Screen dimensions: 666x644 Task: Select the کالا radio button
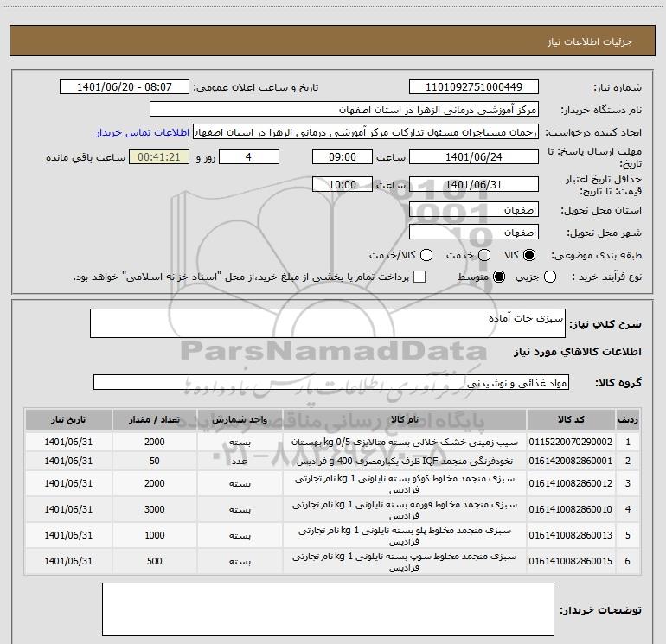[529, 255]
